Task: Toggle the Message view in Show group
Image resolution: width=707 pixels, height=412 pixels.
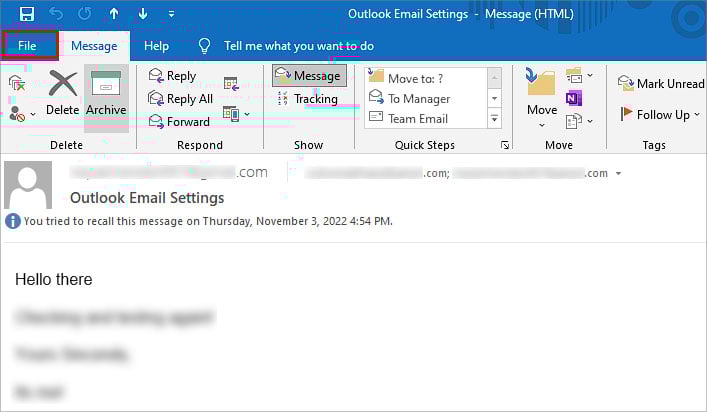Action: click(309, 75)
